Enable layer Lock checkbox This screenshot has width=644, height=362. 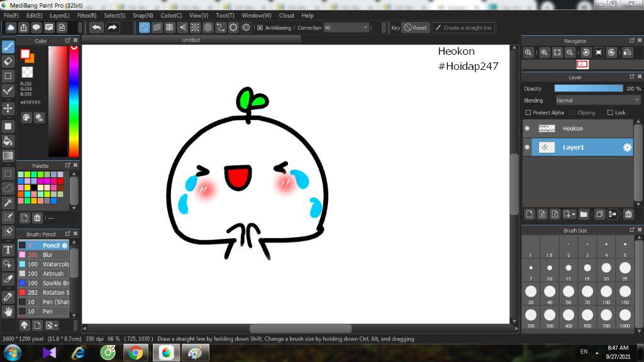click(x=610, y=112)
